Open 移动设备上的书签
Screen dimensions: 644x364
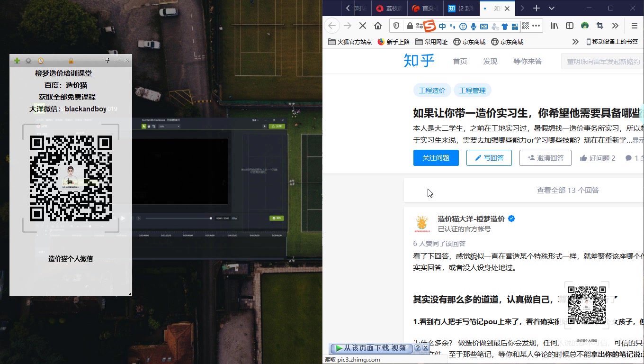point(612,42)
